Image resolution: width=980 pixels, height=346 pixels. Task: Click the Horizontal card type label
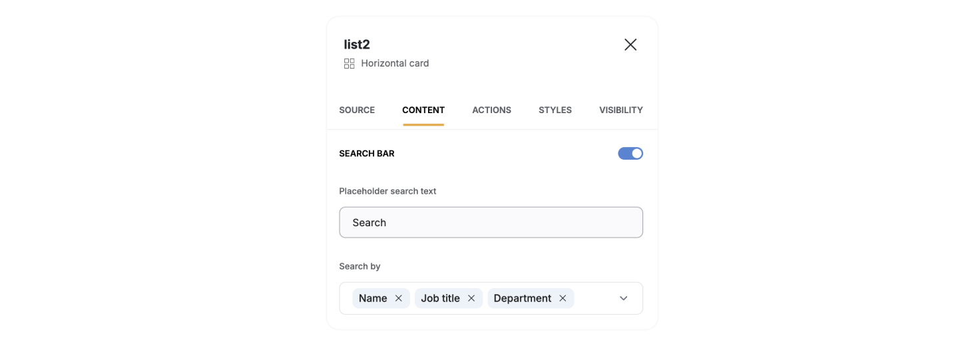coord(395,64)
